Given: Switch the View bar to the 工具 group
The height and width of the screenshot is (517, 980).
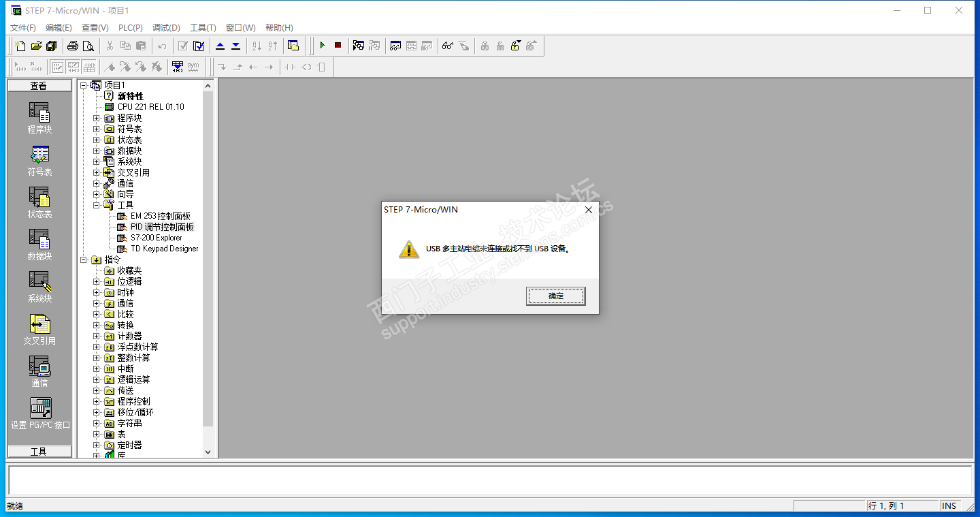Looking at the screenshot, I should tap(39, 452).
